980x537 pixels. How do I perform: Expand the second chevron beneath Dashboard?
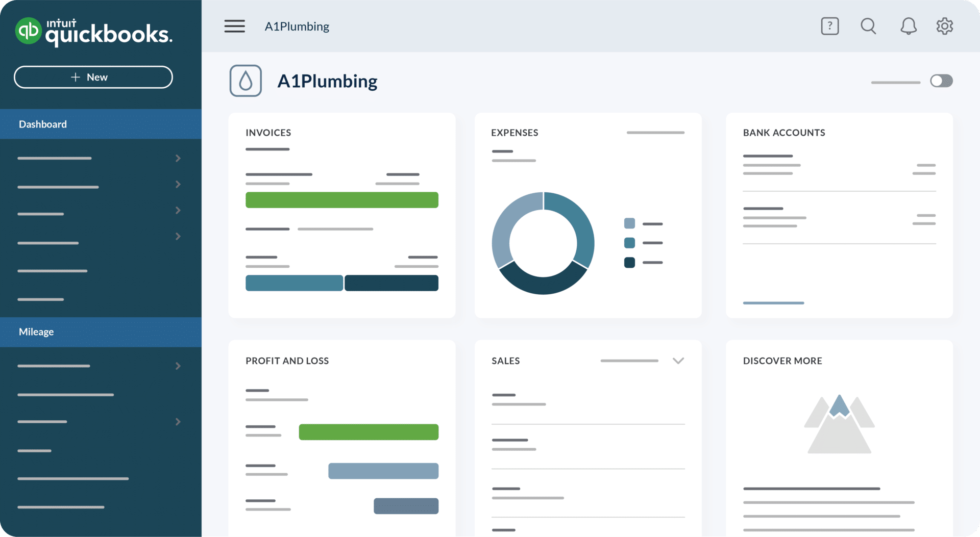coord(178,184)
